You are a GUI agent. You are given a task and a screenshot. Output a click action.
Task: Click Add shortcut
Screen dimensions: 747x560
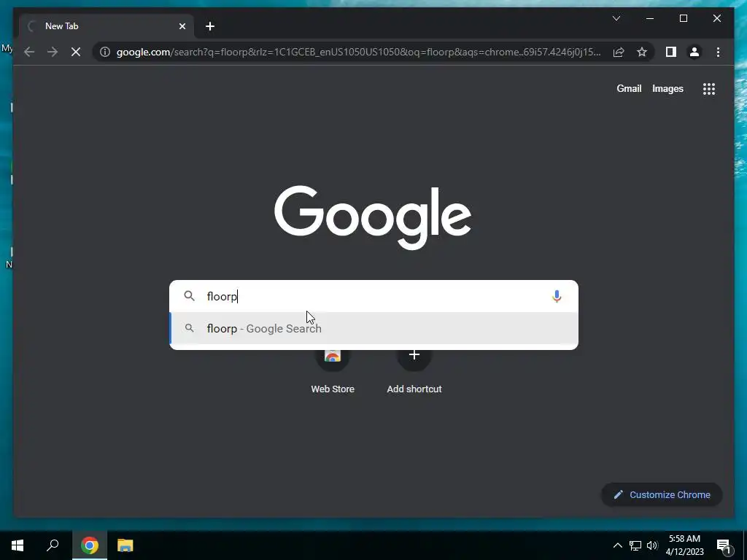point(414,371)
